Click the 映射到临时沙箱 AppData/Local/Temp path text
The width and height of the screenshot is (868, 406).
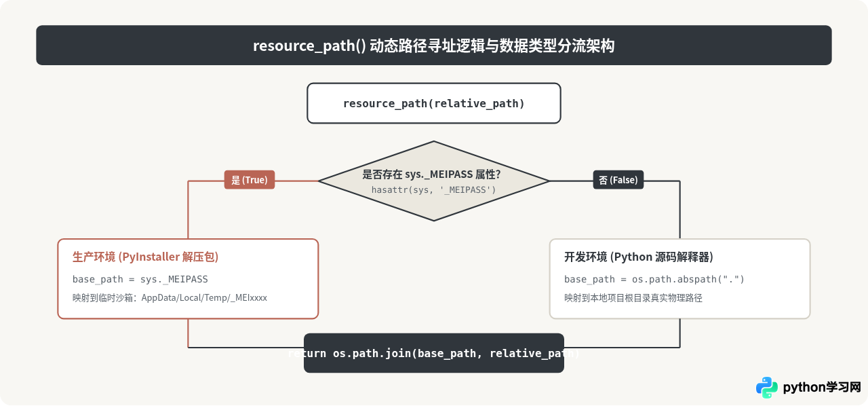click(170, 297)
